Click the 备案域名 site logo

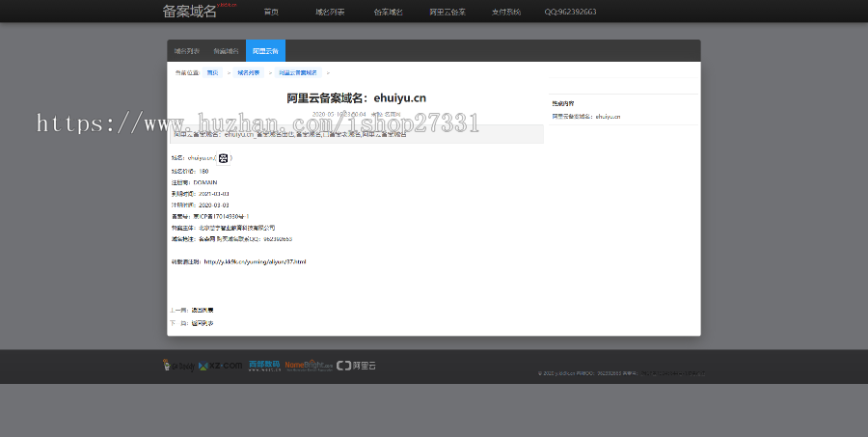189,11
